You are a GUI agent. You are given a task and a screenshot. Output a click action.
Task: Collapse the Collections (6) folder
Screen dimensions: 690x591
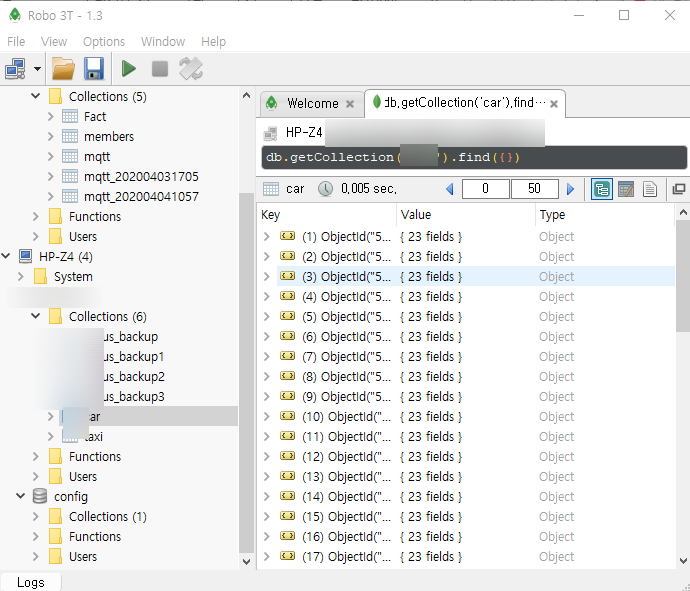(x=36, y=316)
